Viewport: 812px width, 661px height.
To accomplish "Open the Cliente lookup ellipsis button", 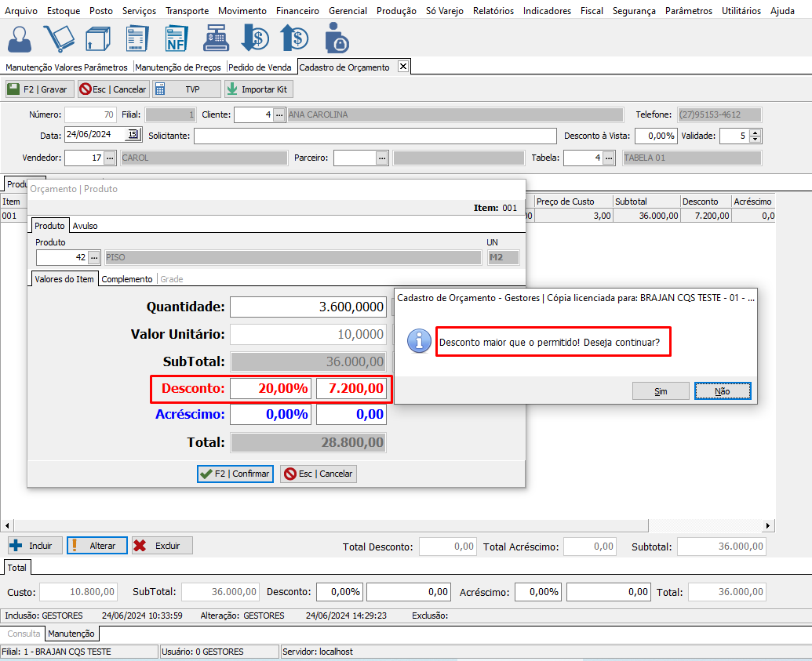I will click(x=279, y=115).
